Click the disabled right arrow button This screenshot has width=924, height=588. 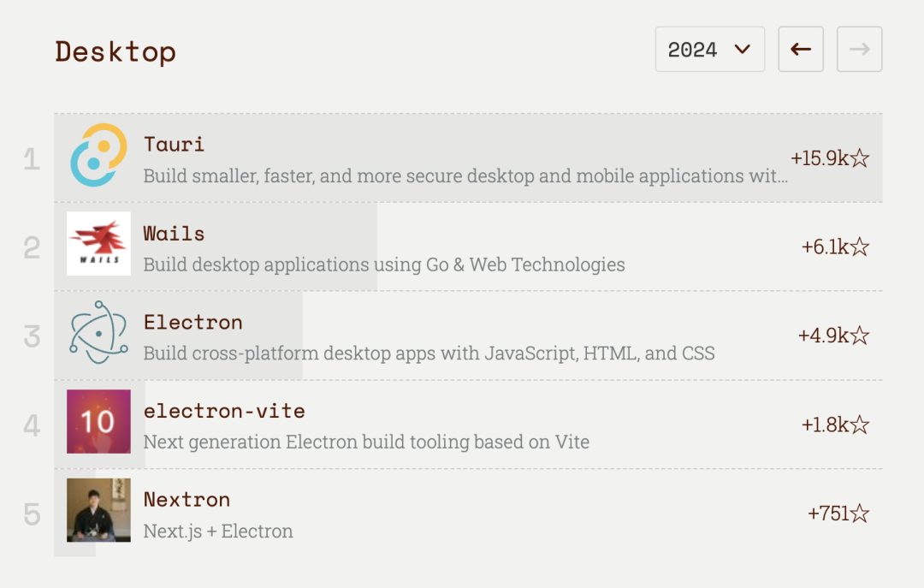tap(859, 49)
